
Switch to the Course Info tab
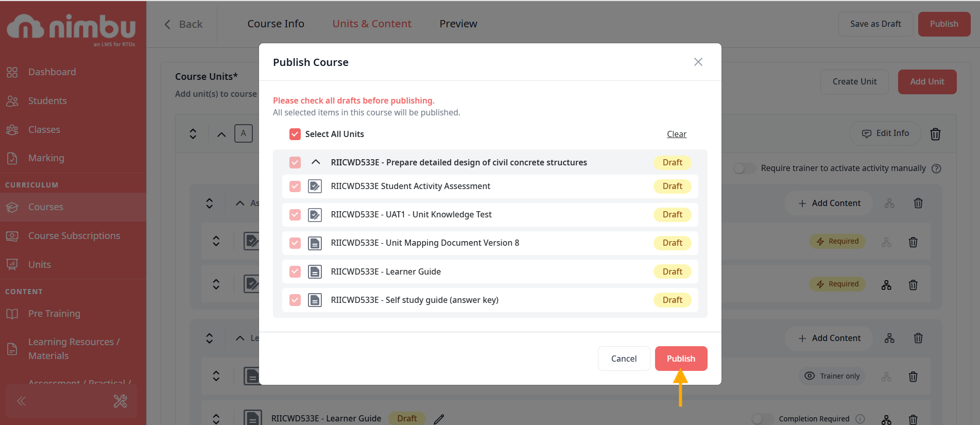pos(276,24)
